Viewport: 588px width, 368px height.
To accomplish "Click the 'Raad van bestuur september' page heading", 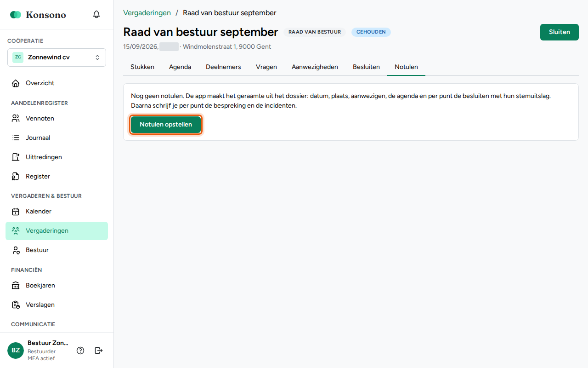I will [x=201, y=32].
